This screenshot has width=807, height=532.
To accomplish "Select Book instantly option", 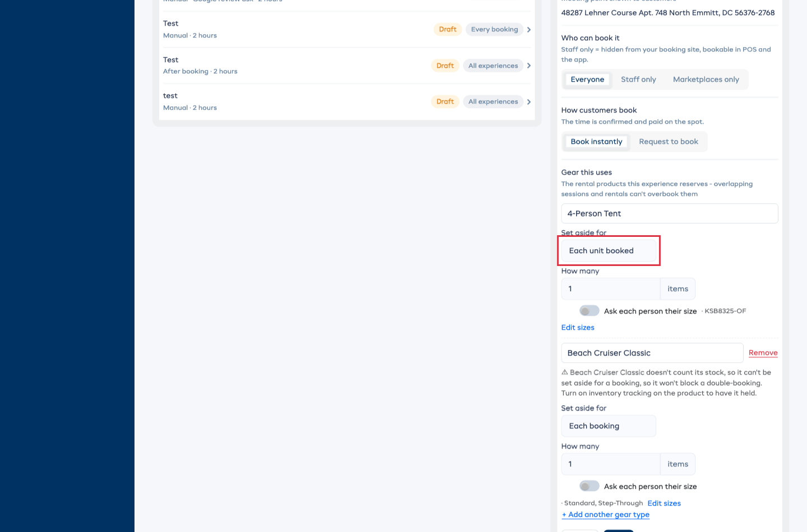I will [596, 142].
